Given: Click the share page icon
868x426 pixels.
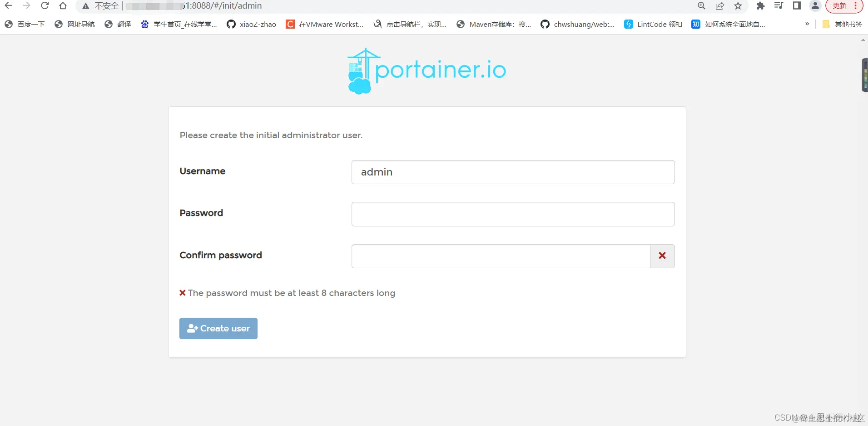Looking at the screenshot, I should tap(720, 6).
